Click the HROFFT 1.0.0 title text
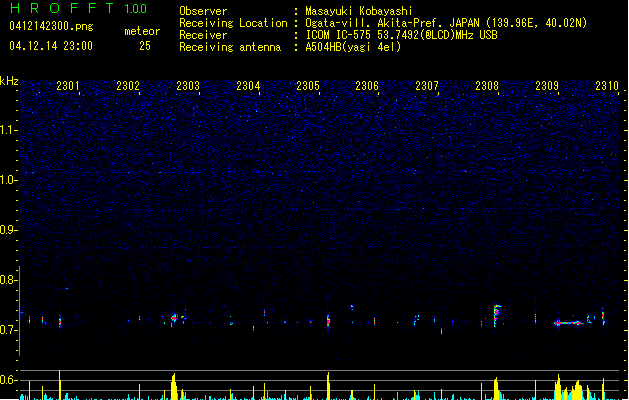Image resolution: width=629 pixels, height=400 pixels. pyautogui.click(x=78, y=8)
